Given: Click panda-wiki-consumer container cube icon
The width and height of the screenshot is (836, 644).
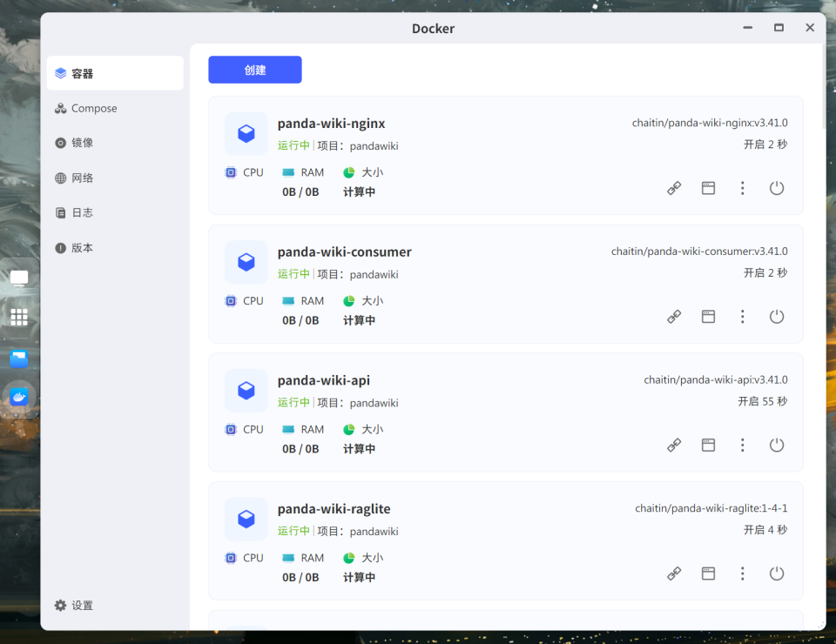Looking at the screenshot, I should pos(246,262).
